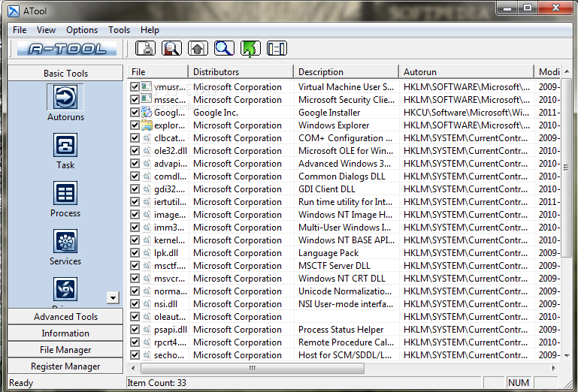The height and width of the screenshot is (392, 578).
Task: Open the Help menu
Action: click(x=150, y=30)
